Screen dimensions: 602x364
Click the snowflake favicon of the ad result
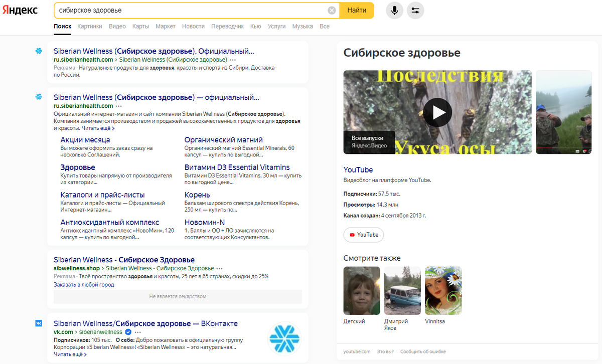click(x=38, y=51)
